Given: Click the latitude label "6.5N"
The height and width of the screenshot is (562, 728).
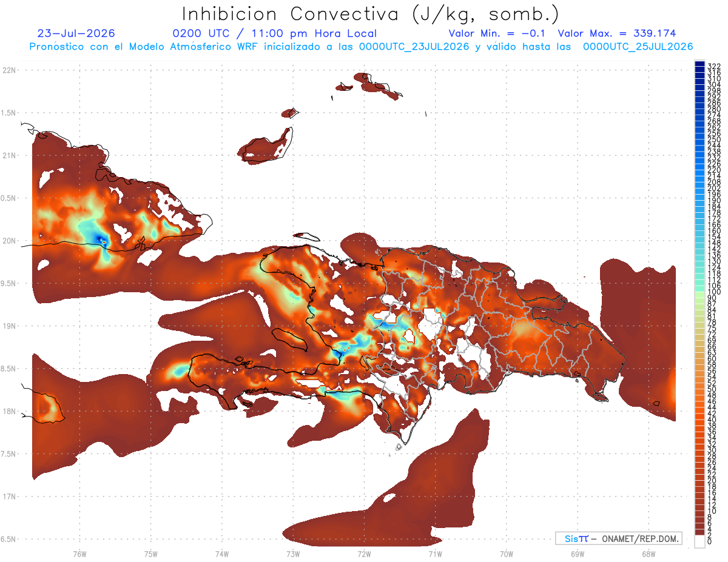Looking at the screenshot, I should click(8, 540).
